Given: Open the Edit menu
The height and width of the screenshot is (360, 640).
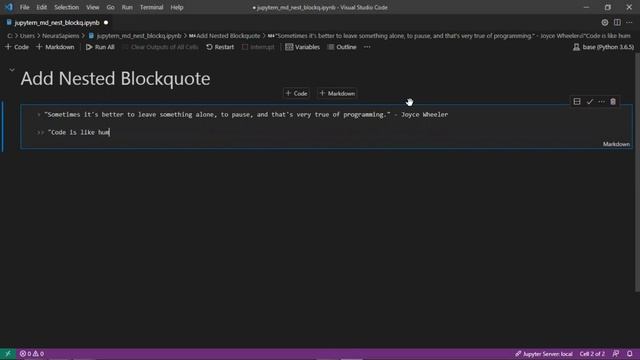Looking at the screenshot, I should click(42, 7).
